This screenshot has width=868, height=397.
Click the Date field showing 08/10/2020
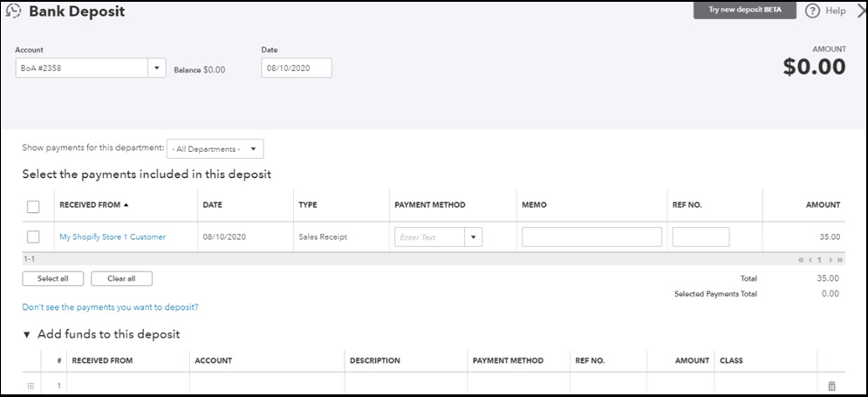point(296,68)
